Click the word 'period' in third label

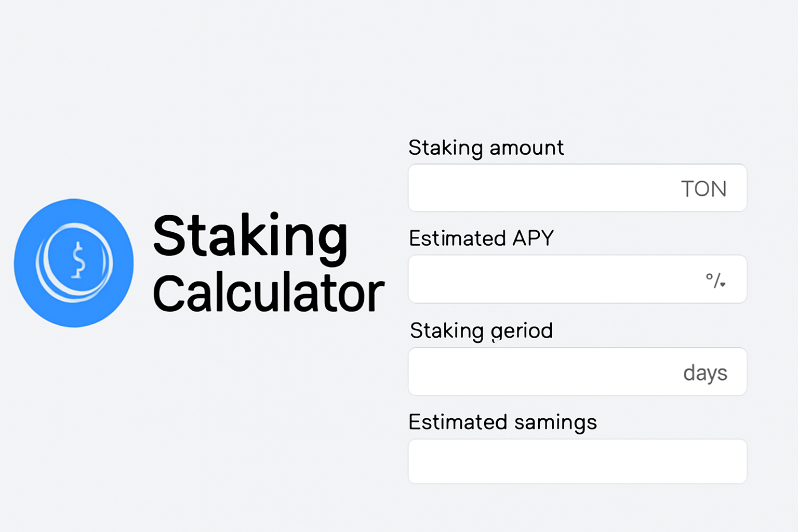[x=522, y=331]
